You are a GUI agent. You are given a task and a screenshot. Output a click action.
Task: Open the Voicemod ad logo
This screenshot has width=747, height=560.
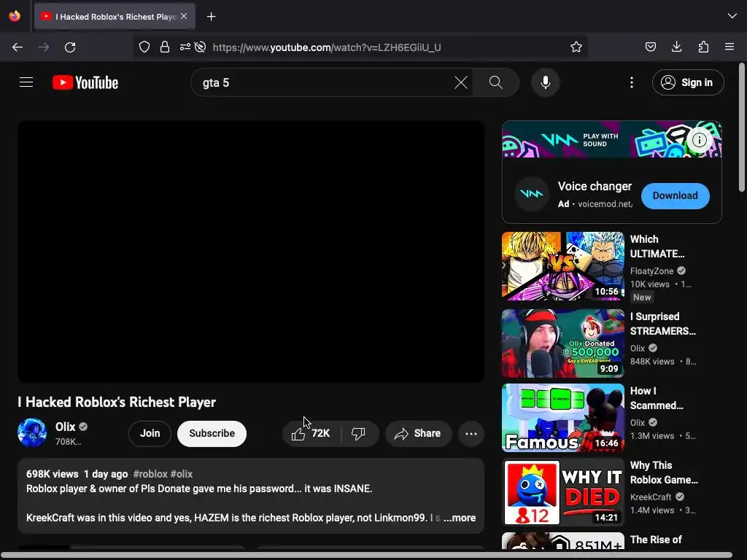(x=532, y=194)
